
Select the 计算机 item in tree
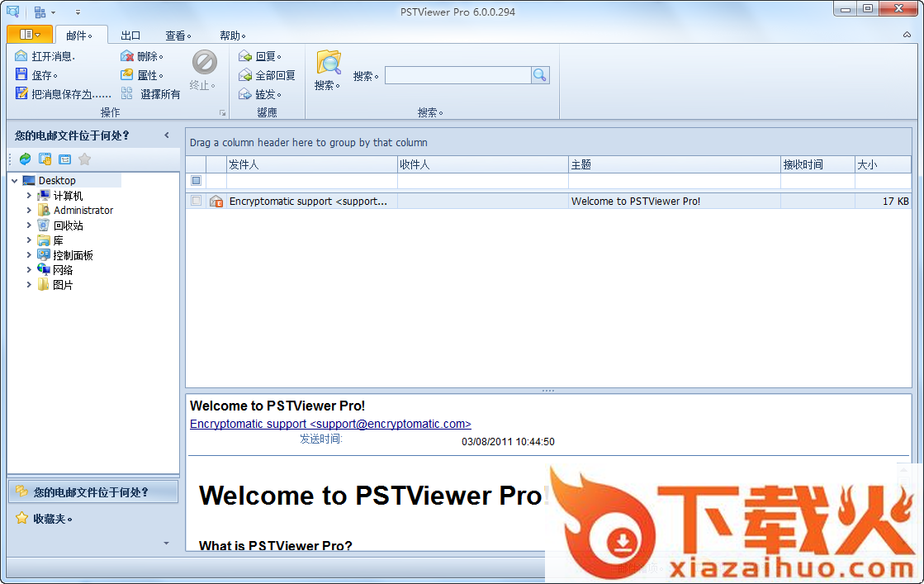click(x=68, y=196)
